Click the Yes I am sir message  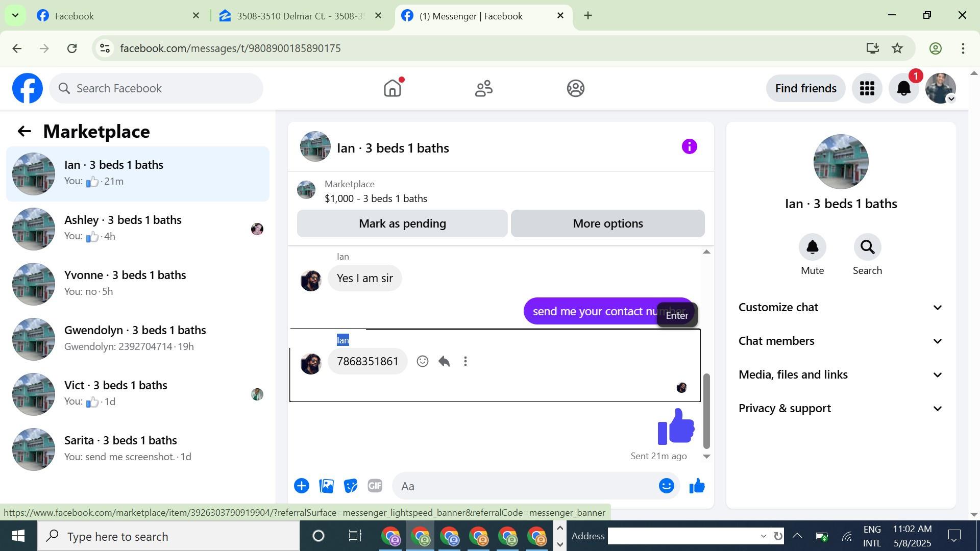coord(364,278)
